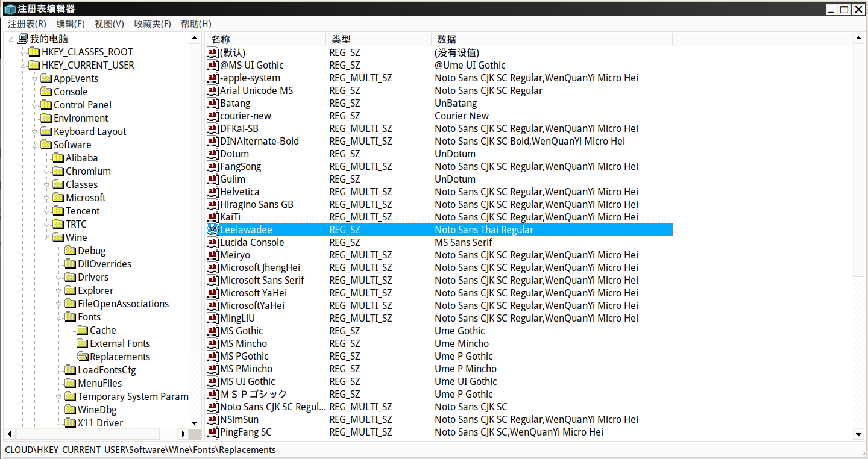Open the 编辑(E) menu
868x459 pixels.
(71, 24)
